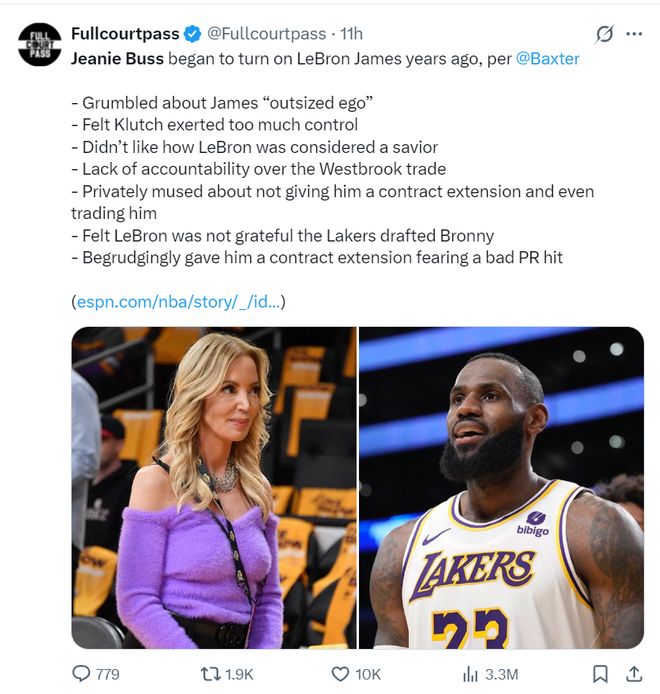Click the Fullcourtpass profile avatar
Image resolution: width=660 pixels, height=694 pixels.
39,44
